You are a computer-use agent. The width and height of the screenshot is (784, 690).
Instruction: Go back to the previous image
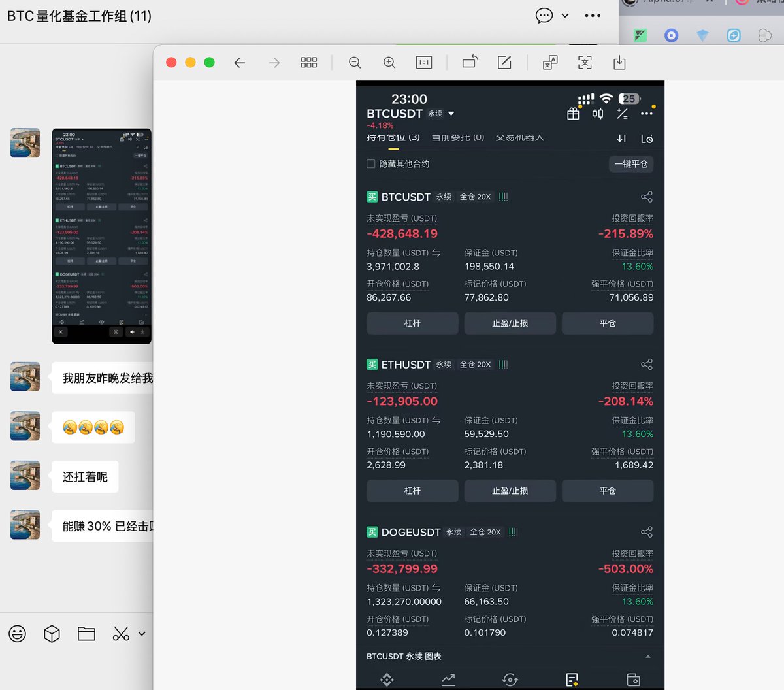240,63
